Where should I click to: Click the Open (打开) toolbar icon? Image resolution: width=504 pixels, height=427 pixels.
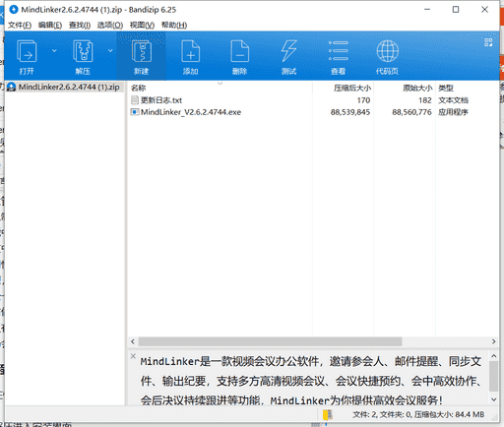click(27, 51)
